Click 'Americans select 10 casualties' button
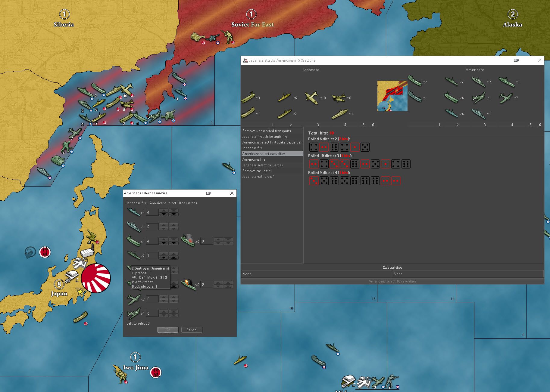This screenshot has width=550, height=392. point(392,281)
